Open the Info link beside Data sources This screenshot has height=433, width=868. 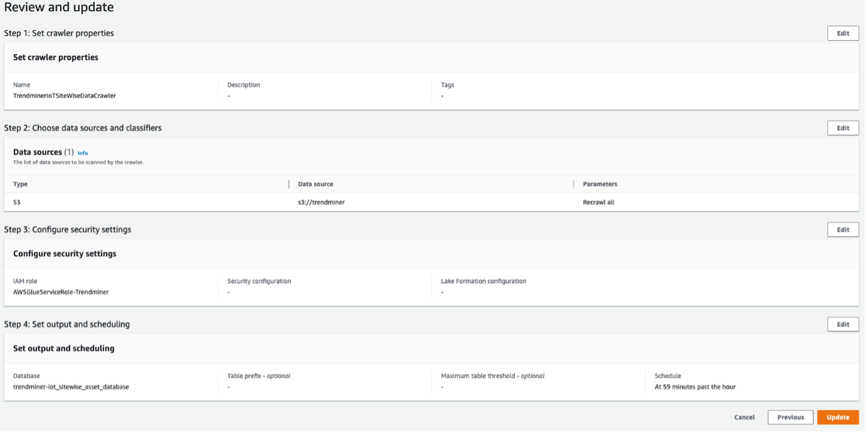tap(82, 152)
